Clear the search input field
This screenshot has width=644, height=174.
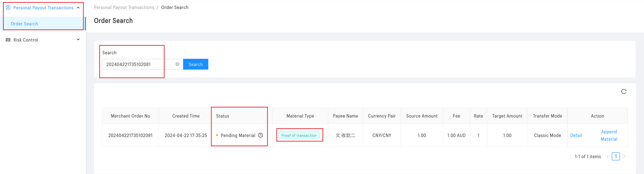point(177,64)
